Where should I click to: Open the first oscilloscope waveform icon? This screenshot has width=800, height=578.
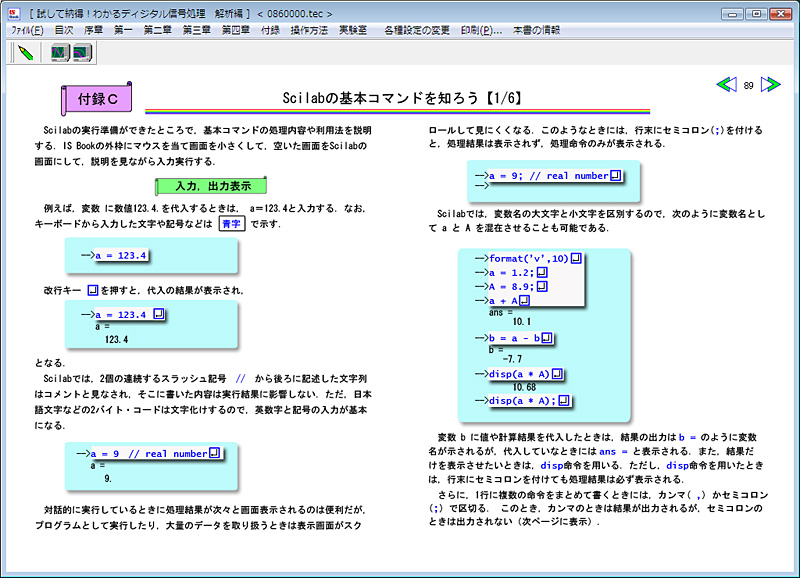tap(60, 53)
